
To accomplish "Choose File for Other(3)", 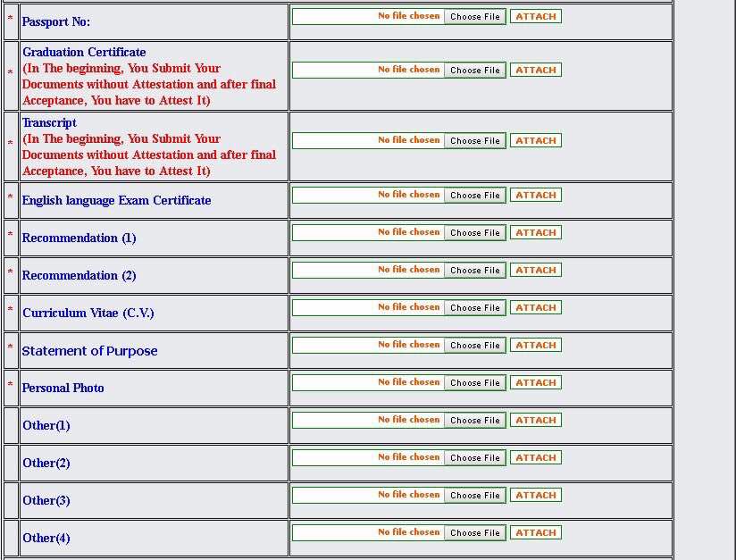I will (474, 495).
